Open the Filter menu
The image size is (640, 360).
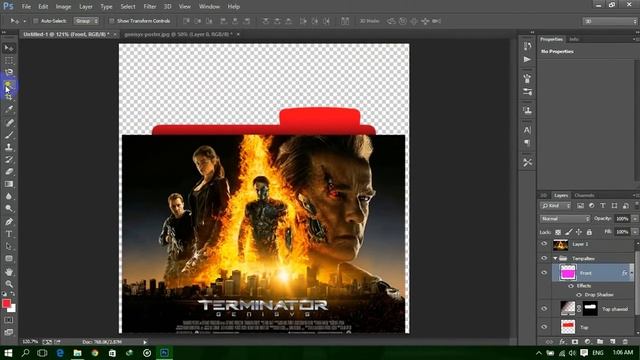(150, 7)
